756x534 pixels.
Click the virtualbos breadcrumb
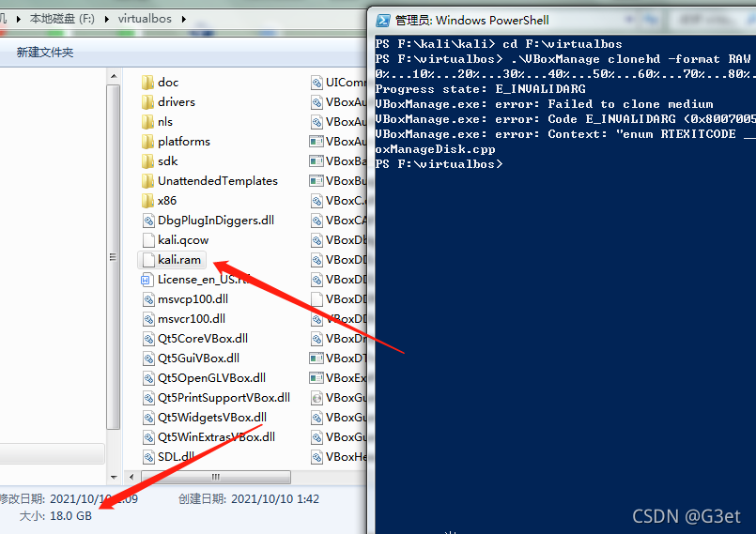pos(145,19)
